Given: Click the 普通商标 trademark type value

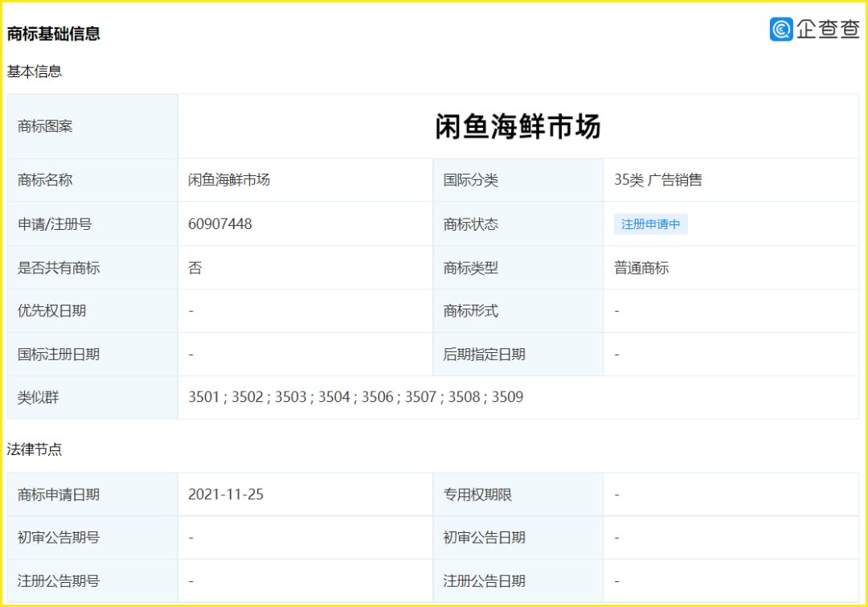Looking at the screenshot, I should [x=641, y=268].
